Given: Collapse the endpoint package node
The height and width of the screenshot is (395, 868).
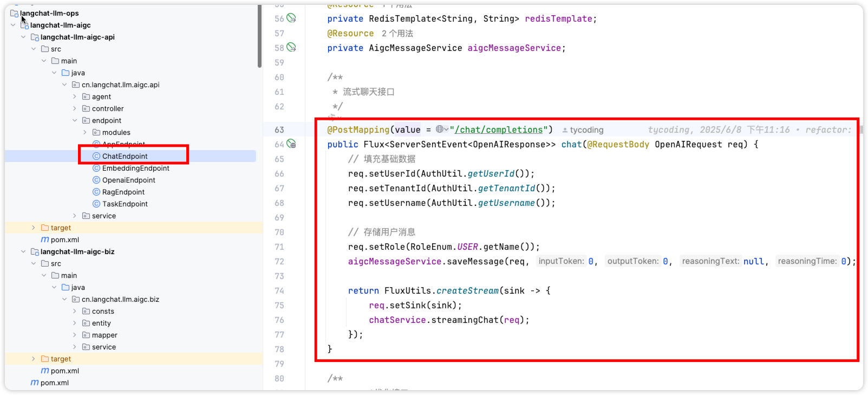Looking at the screenshot, I should tap(75, 120).
